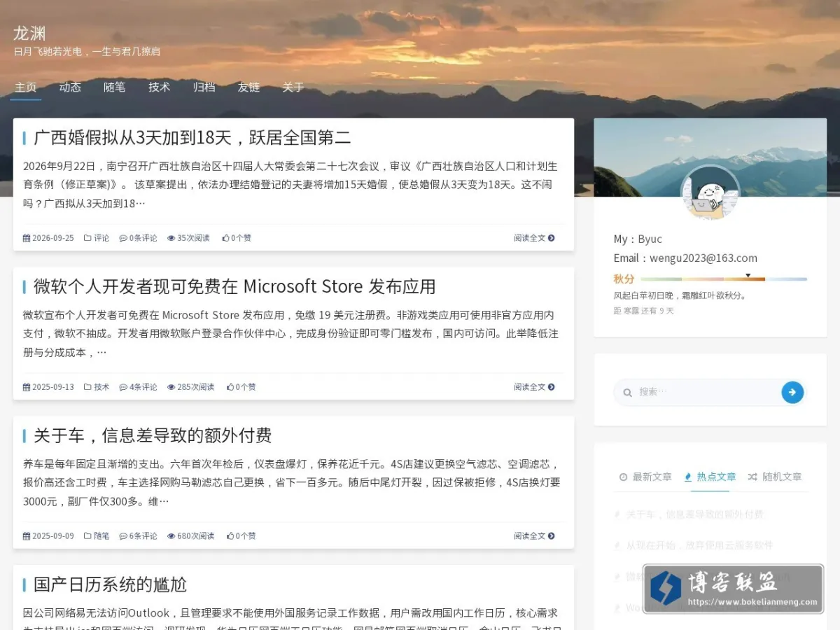840x630 pixels.
Task: Open article 广西婚假拟从3天加到18天
Action: pyautogui.click(x=192, y=137)
